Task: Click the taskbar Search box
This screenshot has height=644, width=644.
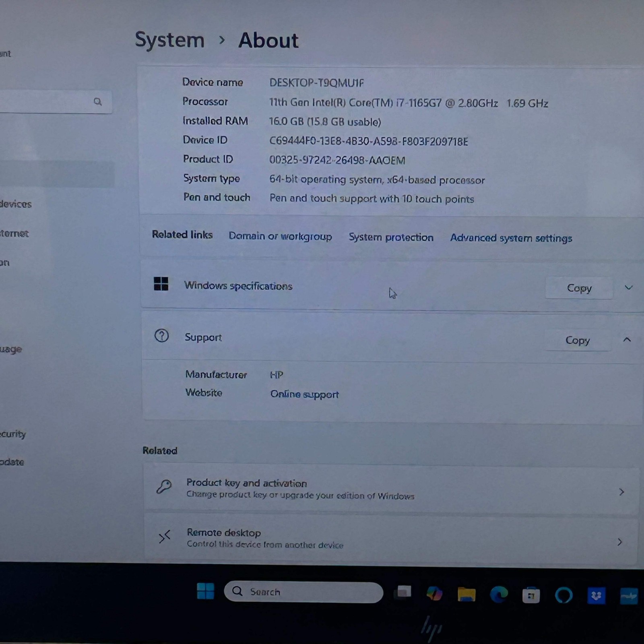Action: pyautogui.click(x=303, y=592)
